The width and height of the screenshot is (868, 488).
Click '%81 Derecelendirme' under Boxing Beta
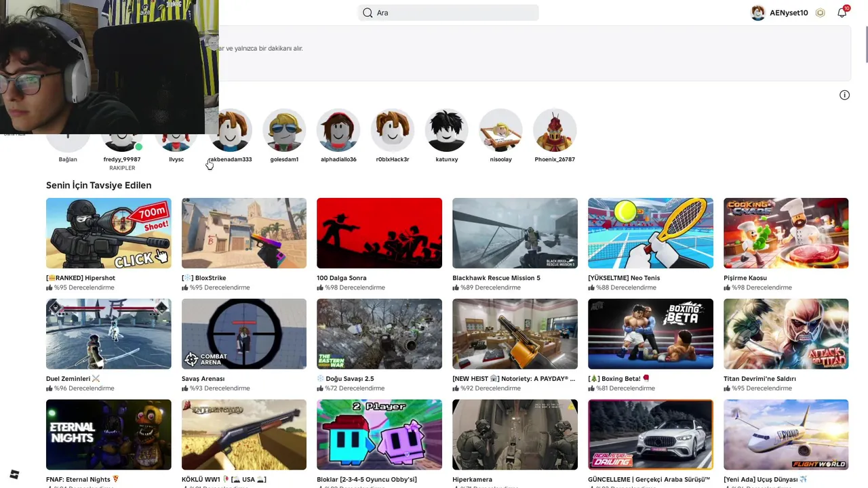(625, 388)
